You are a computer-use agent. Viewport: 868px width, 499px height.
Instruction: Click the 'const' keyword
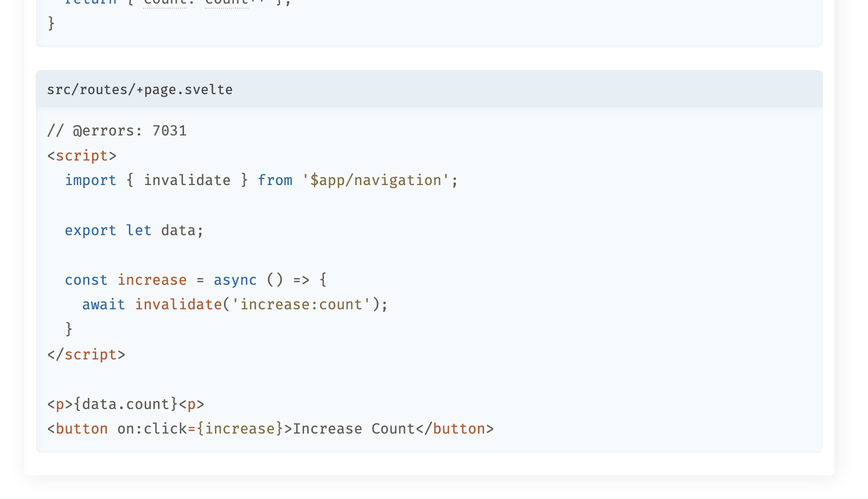pos(86,280)
